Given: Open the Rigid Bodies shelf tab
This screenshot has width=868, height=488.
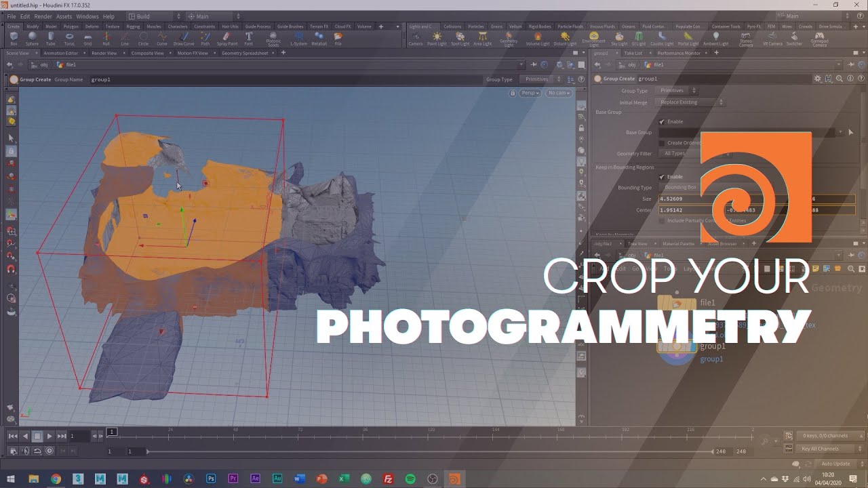Looking at the screenshot, I should point(540,26).
